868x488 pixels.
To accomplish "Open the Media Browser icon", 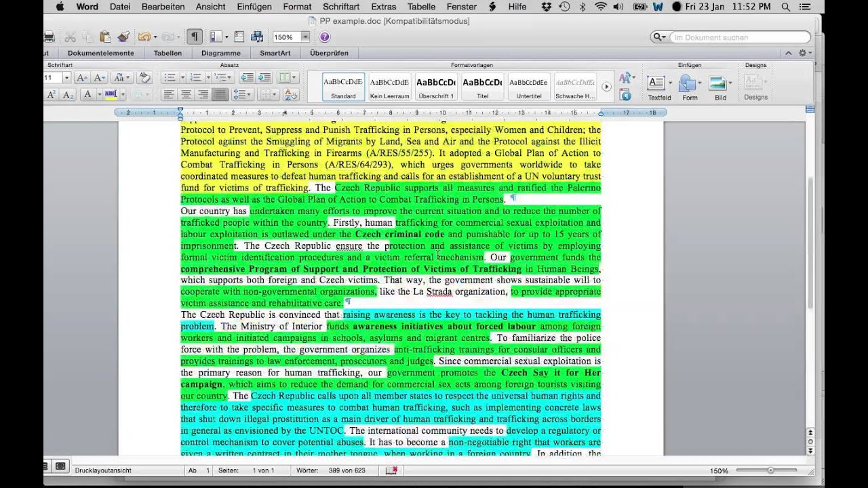I will (257, 37).
